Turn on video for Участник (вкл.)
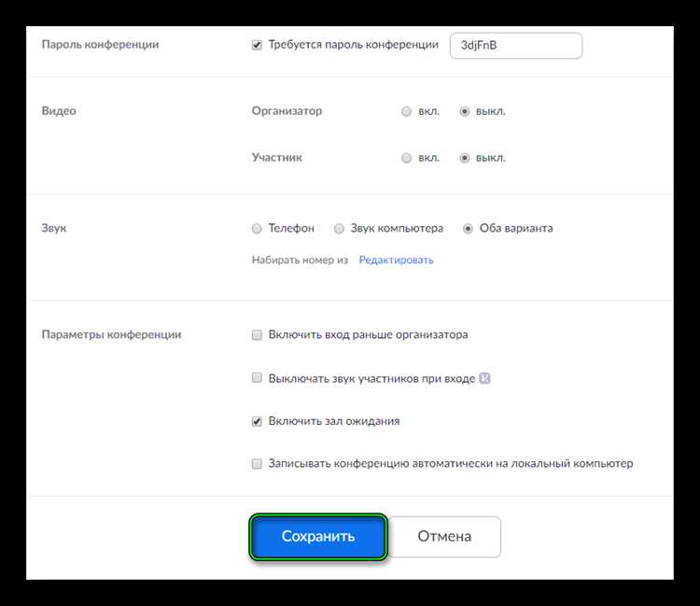This screenshot has width=700, height=606. coord(406,158)
